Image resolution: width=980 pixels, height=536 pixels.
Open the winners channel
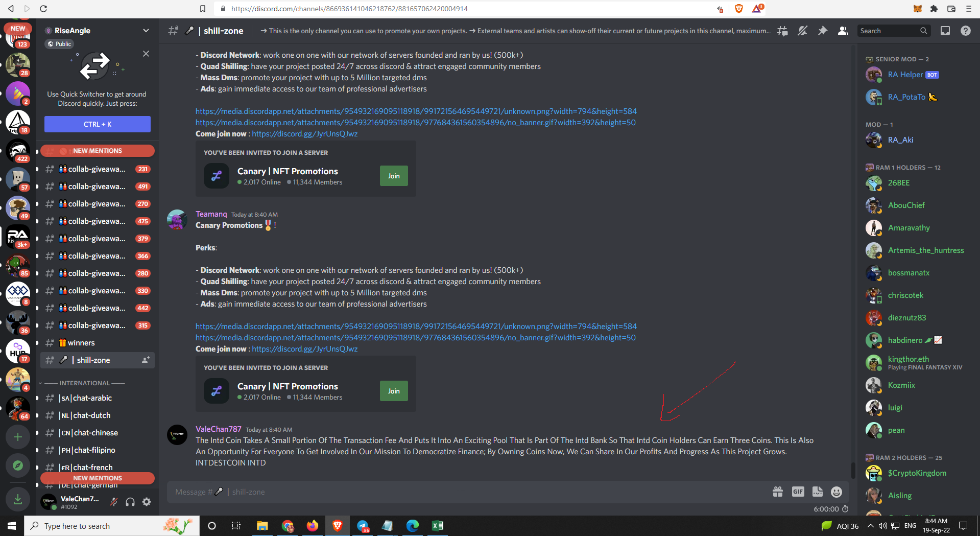98,343
